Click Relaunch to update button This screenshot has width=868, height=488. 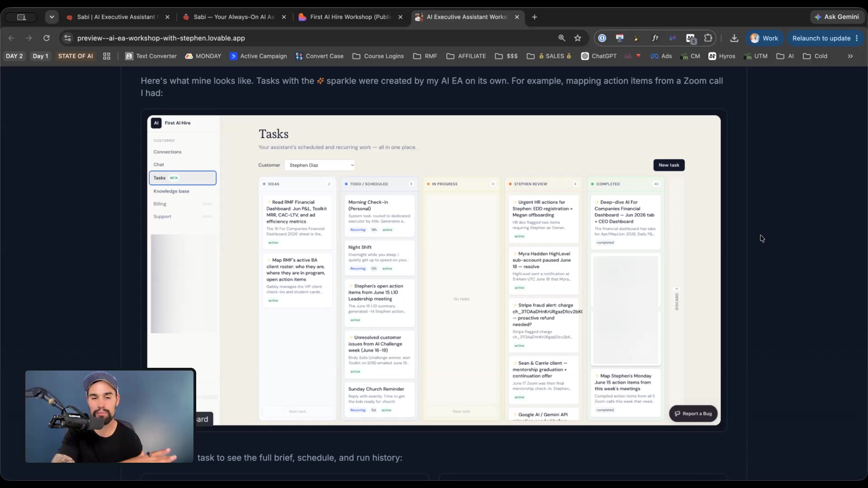(x=821, y=38)
